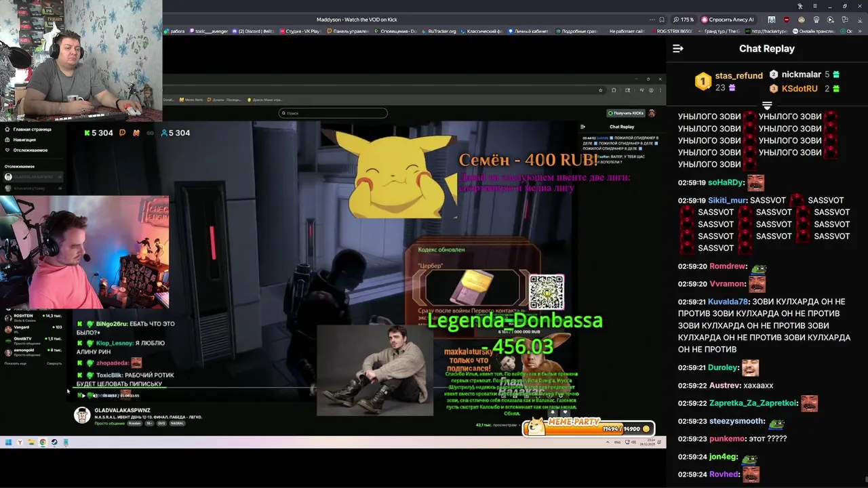Image resolution: width=868 pixels, height=488 pixels.
Task: Click 'Навигация' in inner Kick sidebar
Action: (x=20, y=140)
